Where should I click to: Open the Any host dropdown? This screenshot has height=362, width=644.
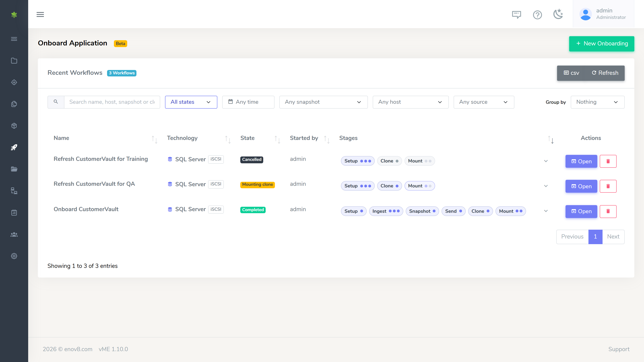(411, 102)
